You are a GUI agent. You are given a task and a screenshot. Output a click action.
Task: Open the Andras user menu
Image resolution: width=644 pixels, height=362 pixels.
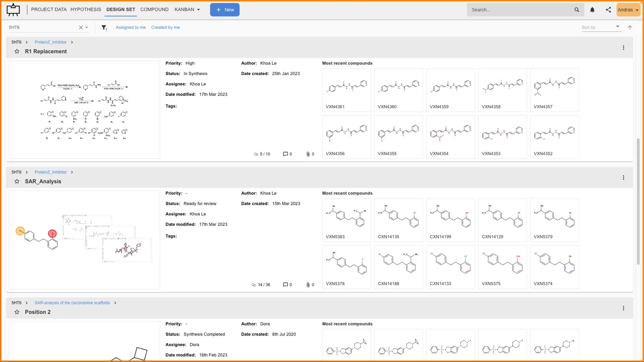click(x=628, y=10)
